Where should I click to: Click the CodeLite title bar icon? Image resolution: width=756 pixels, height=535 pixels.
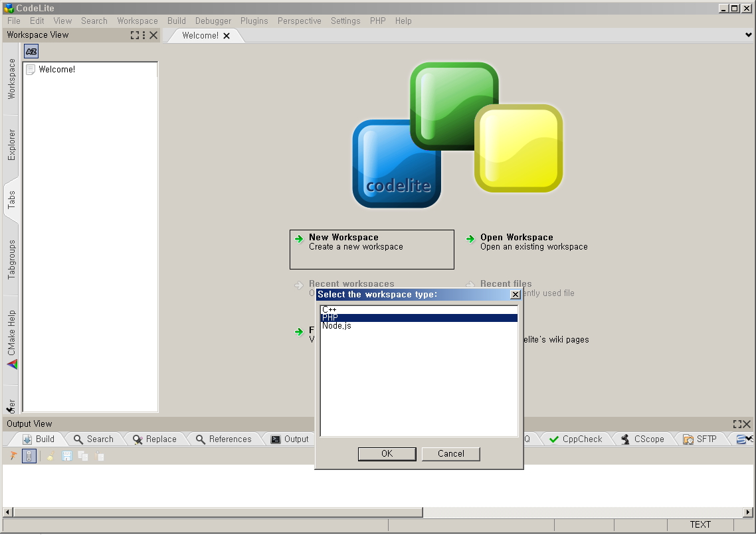9,8
